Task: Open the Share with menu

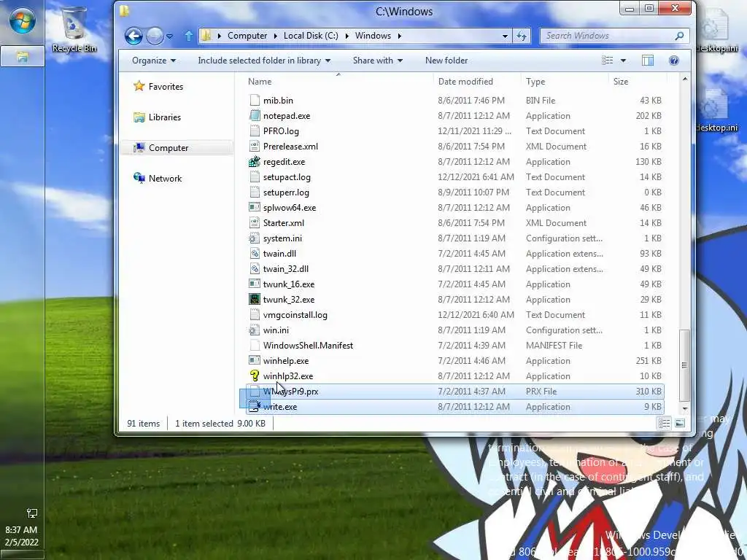Action: click(378, 61)
